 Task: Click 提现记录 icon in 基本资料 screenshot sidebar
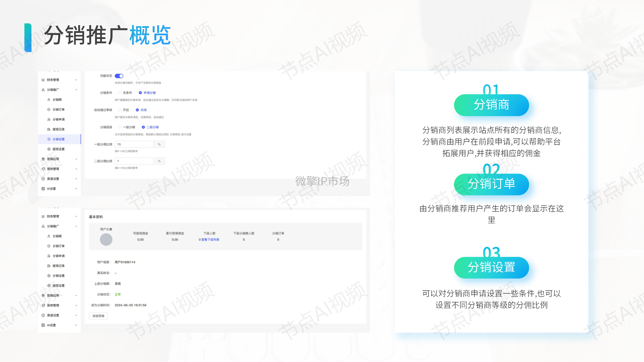[49, 266]
